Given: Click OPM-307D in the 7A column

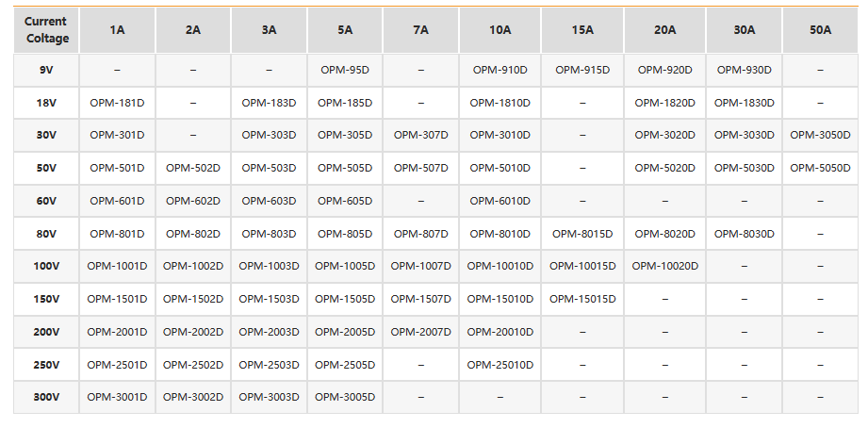Looking at the screenshot, I should (x=420, y=135).
